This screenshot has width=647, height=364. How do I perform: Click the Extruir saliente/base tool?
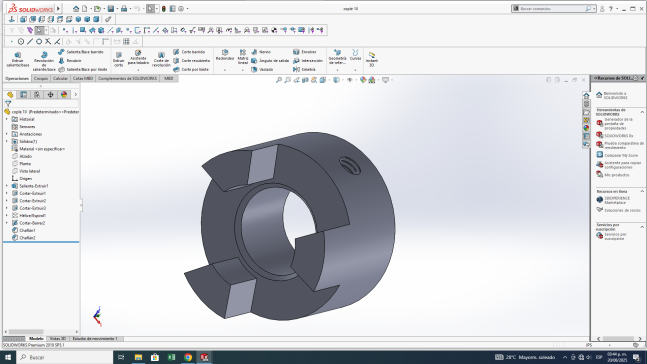click(18, 59)
